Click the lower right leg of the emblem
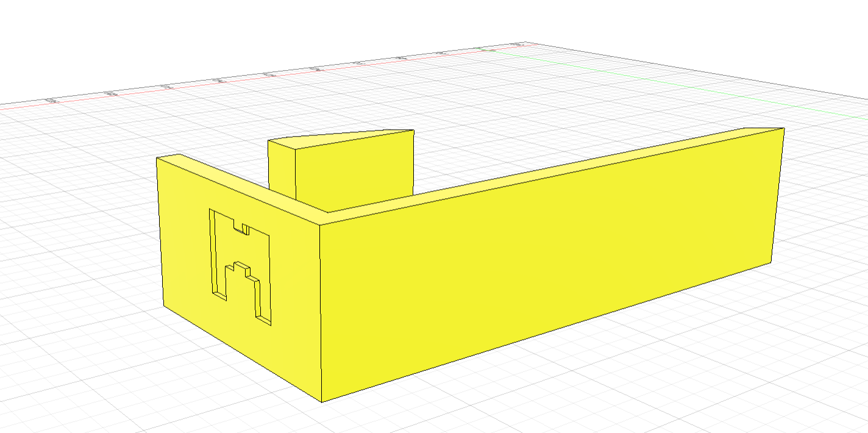This screenshot has height=433, width=868. pyautogui.click(x=263, y=305)
